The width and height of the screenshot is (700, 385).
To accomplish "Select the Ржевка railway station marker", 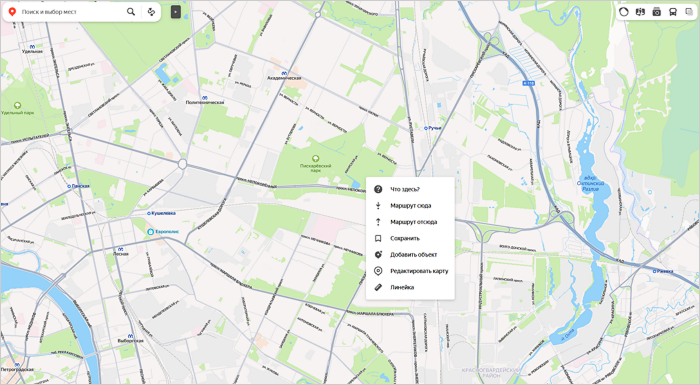I will pos(654,271).
